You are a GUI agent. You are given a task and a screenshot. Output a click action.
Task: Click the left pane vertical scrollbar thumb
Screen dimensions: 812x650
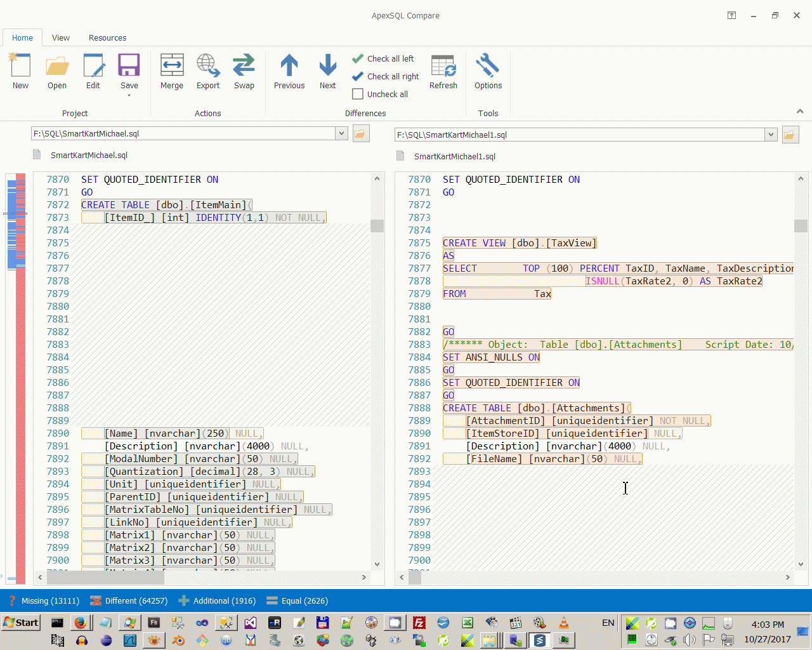(377, 226)
